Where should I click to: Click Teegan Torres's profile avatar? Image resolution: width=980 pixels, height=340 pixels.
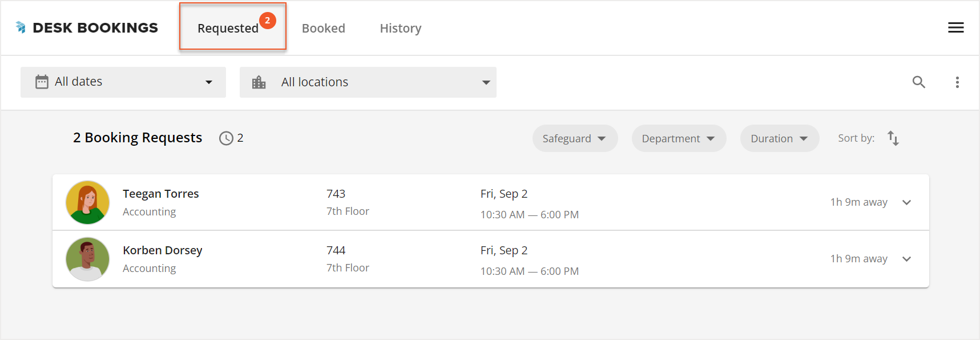(x=87, y=202)
